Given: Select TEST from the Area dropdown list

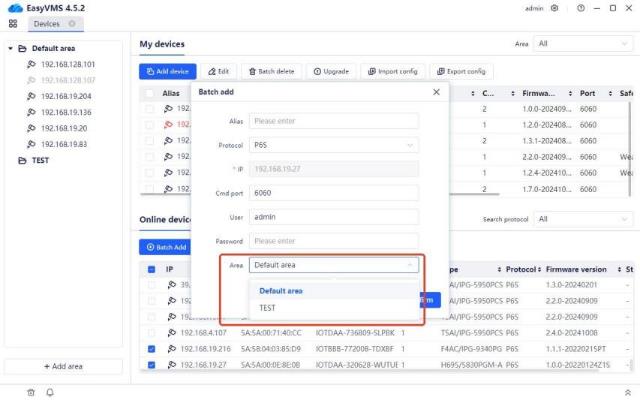Looking at the screenshot, I should pos(268,308).
